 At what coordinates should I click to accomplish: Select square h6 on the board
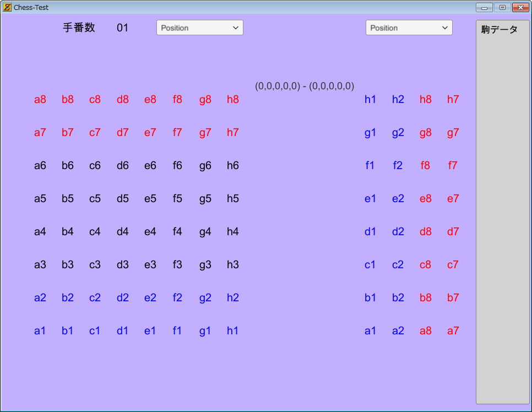[x=233, y=165]
